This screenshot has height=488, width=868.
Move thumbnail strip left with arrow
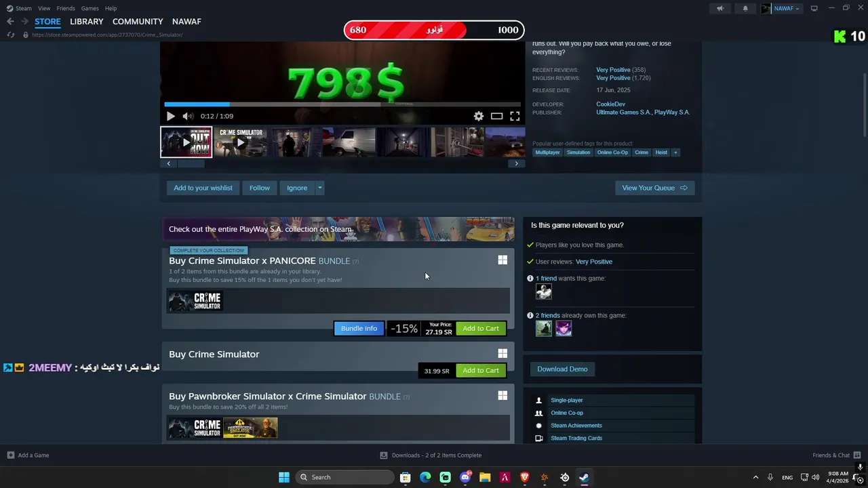[169, 163]
